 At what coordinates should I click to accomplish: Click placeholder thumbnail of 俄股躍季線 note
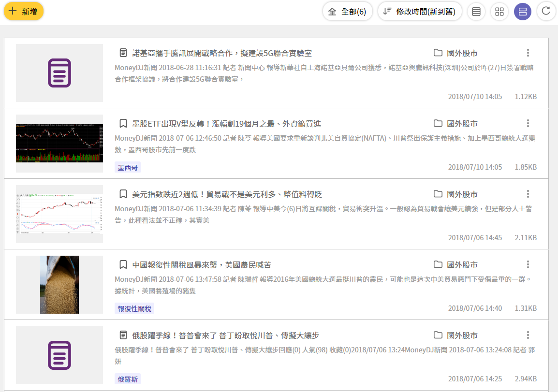tap(59, 355)
